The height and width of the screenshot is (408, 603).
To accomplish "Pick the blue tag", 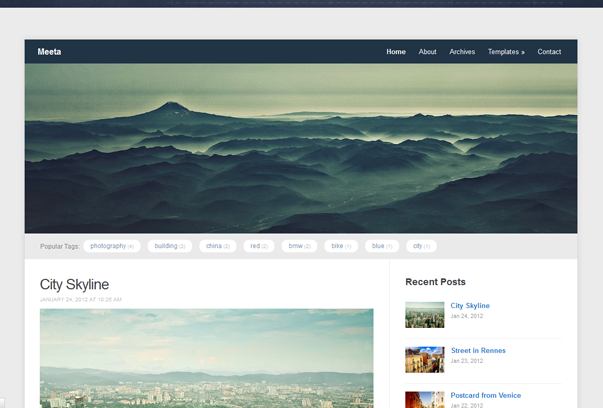I will click(x=382, y=246).
